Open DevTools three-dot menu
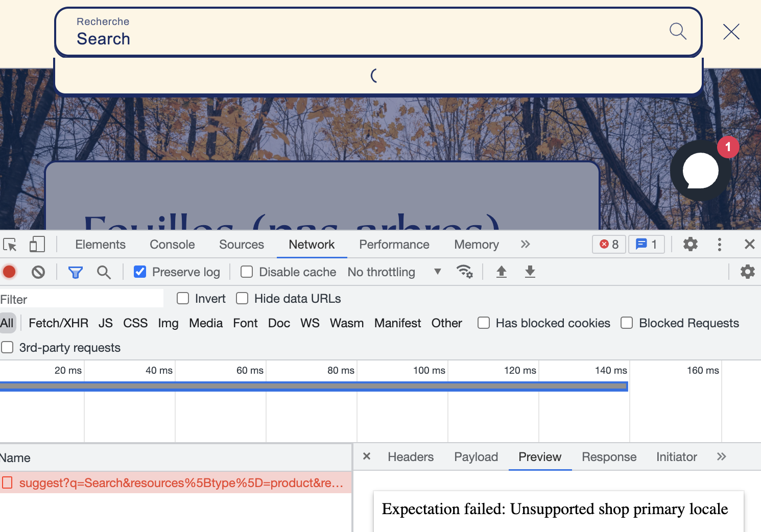761x532 pixels. [720, 245]
